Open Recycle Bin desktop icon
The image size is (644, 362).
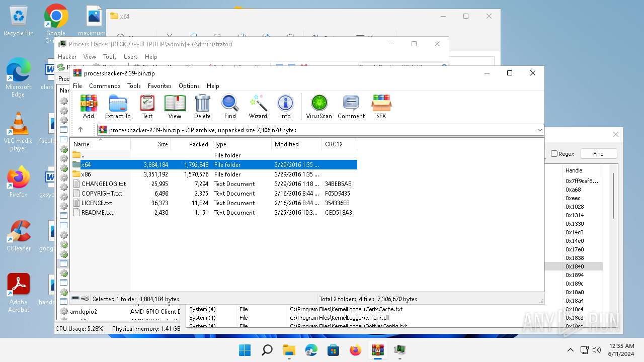18,21
